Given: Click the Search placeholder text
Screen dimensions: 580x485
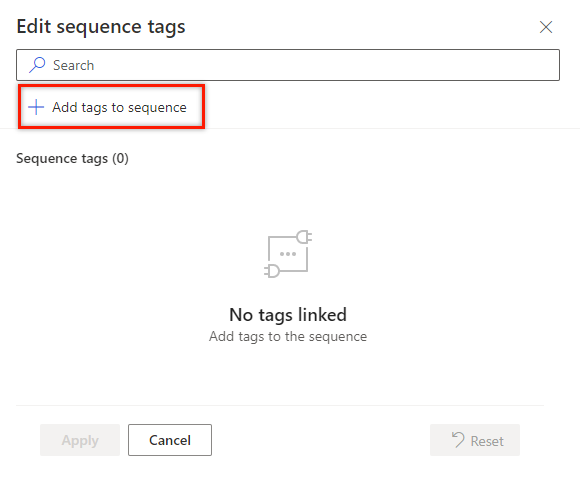Looking at the screenshot, I should click(x=73, y=65).
